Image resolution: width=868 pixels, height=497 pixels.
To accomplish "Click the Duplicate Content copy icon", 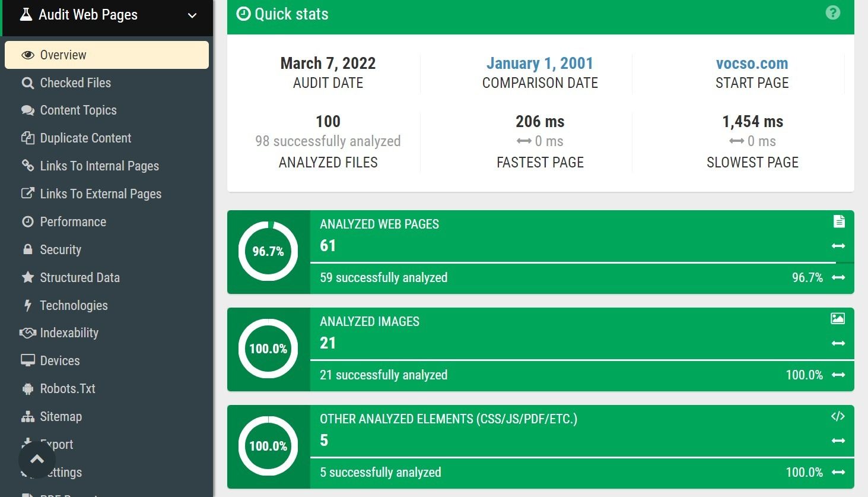I will click(28, 138).
